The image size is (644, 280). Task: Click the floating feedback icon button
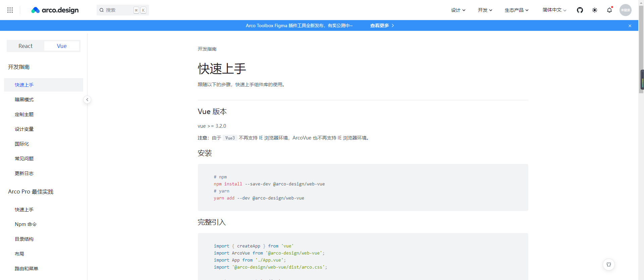click(609, 265)
